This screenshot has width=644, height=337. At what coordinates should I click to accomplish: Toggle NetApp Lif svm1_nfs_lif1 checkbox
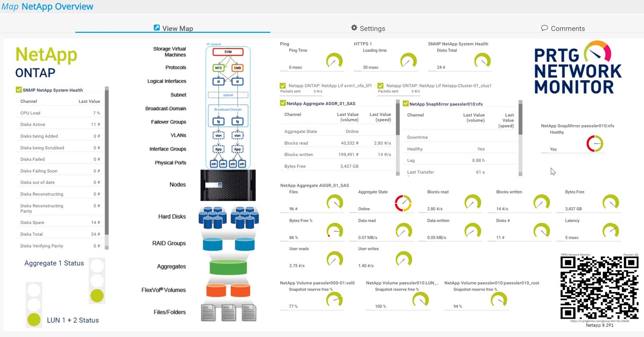283,86
